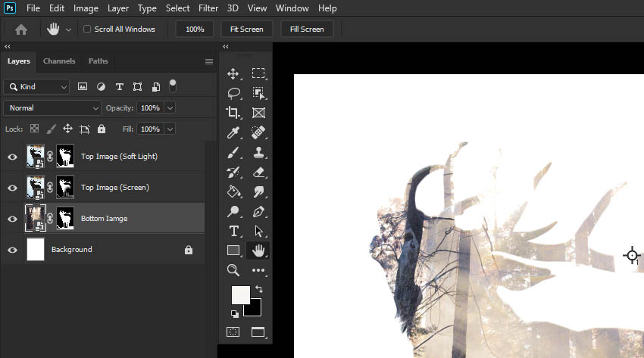The width and height of the screenshot is (644, 358).
Task: Lock image pixels with brush icon
Action: tap(51, 129)
